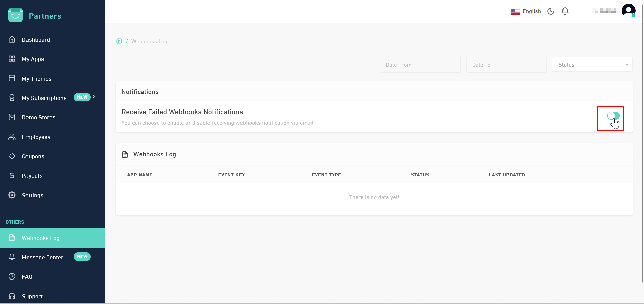Expand the My Subscriptions menu chevron
The width and height of the screenshot is (644, 304).
pyautogui.click(x=94, y=97)
